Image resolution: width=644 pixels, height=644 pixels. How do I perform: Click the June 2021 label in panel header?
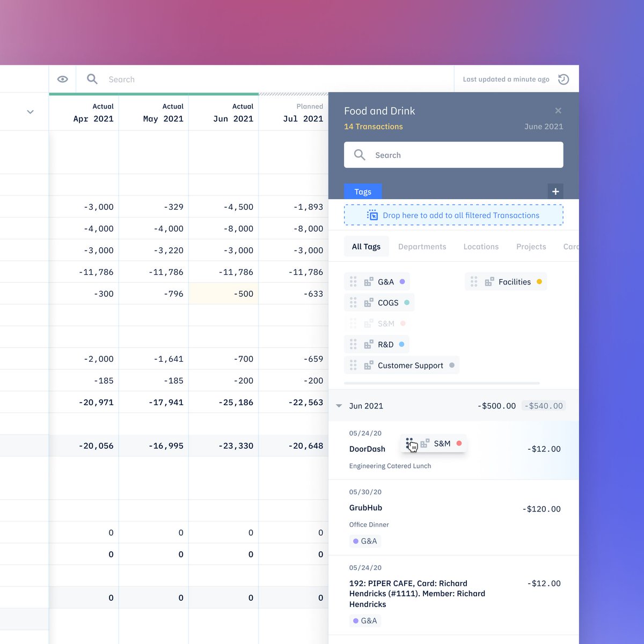(544, 127)
